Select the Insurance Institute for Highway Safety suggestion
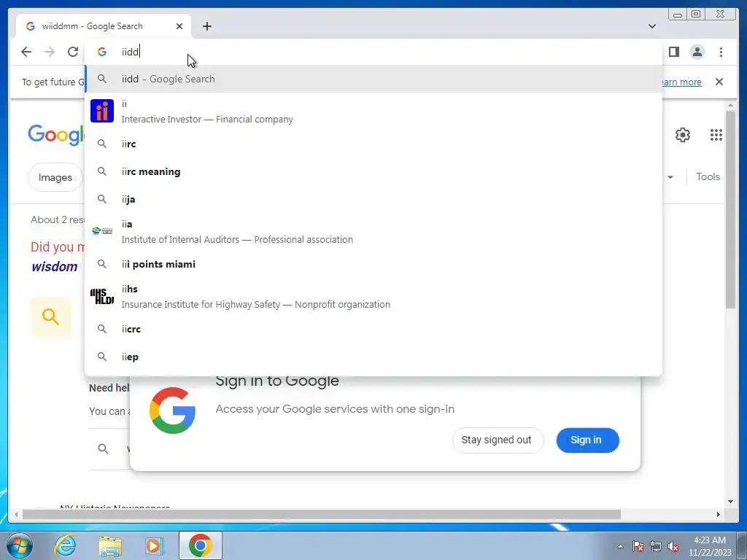Viewport: 747px width, 560px height. click(x=373, y=296)
